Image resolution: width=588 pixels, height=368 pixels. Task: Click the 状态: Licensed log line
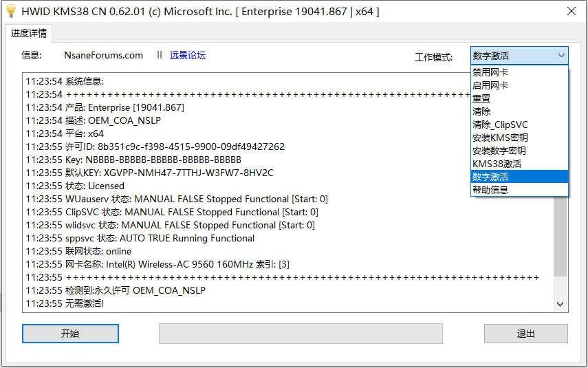tap(75, 186)
